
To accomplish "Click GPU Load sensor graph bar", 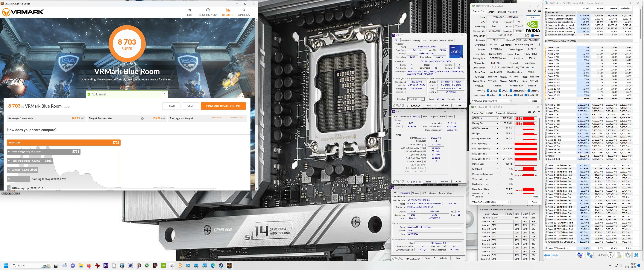I will pyautogui.click(x=525, y=169).
